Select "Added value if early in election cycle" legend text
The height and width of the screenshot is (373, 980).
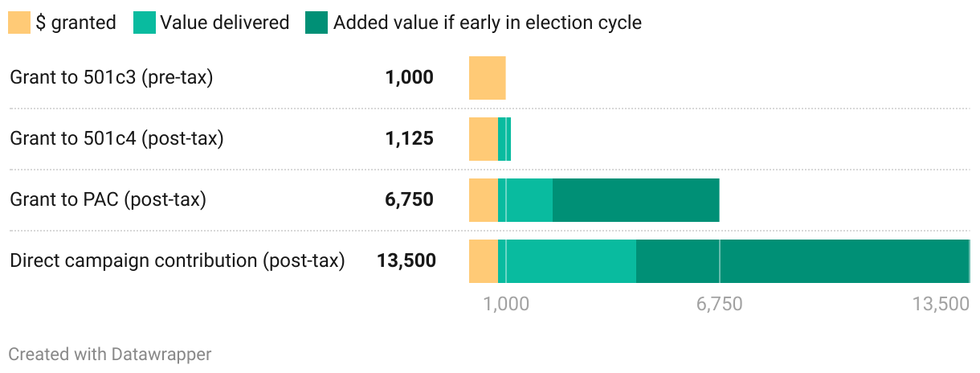(x=487, y=23)
